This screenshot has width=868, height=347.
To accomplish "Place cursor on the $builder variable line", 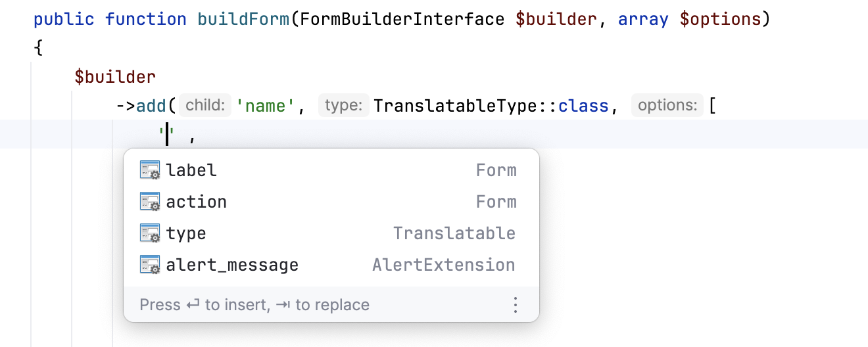I will click(x=115, y=76).
